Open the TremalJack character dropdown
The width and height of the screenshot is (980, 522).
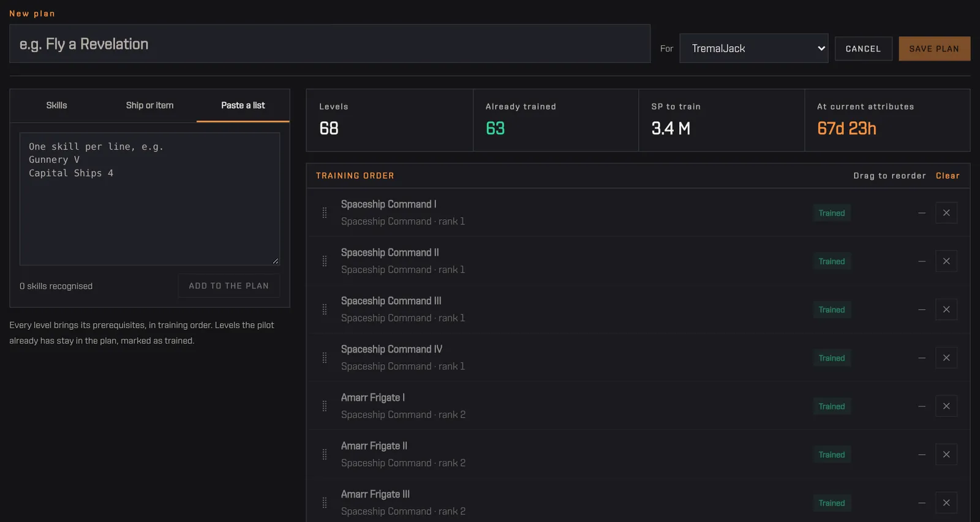click(754, 48)
